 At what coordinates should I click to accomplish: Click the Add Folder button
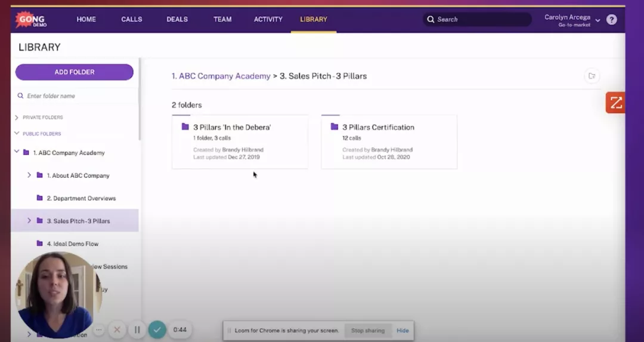point(75,72)
